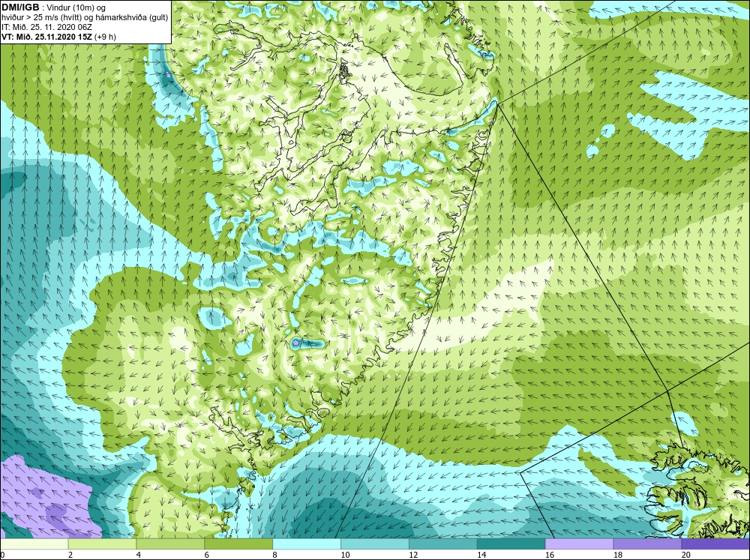Click the 16–18 m/s light purple legend swatch

579,544
